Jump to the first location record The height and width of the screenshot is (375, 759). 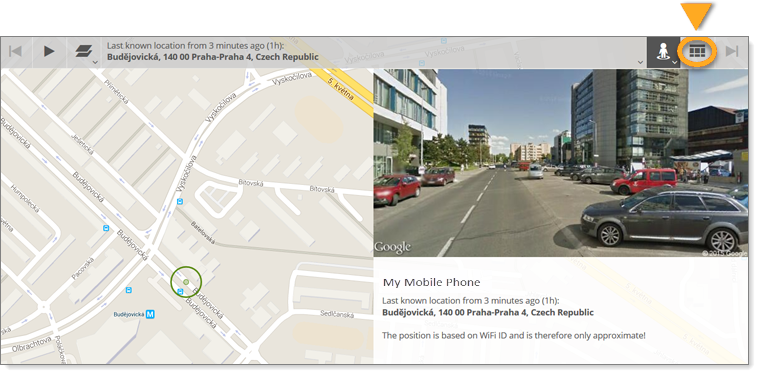[15, 51]
